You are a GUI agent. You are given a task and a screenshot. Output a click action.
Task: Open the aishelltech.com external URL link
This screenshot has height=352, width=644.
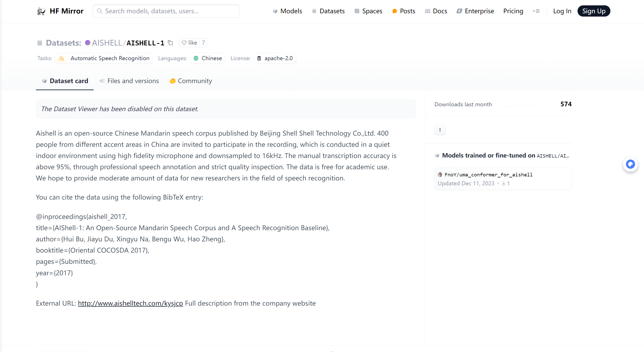click(130, 303)
